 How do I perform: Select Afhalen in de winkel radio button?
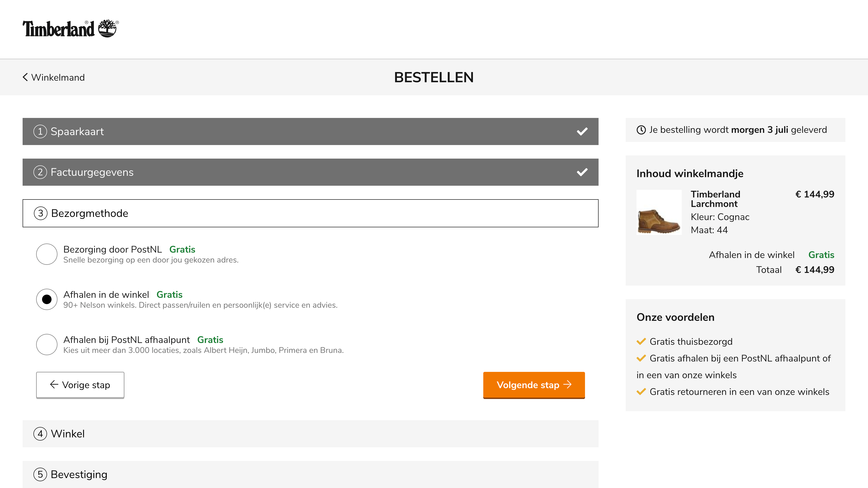47,299
